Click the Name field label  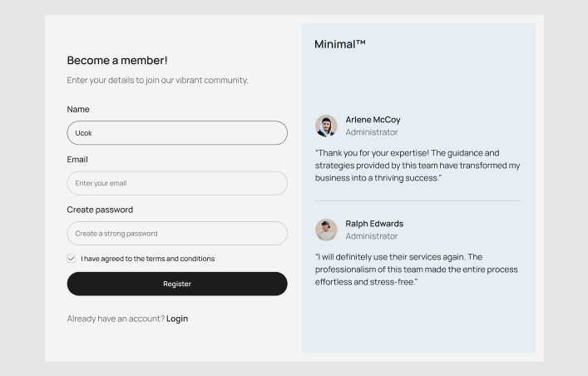tap(78, 109)
